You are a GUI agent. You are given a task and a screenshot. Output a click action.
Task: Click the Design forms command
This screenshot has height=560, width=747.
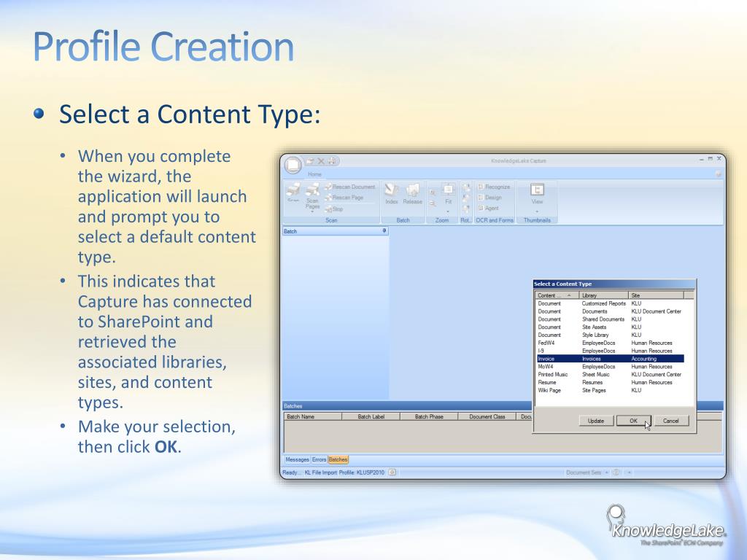[x=489, y=197]
